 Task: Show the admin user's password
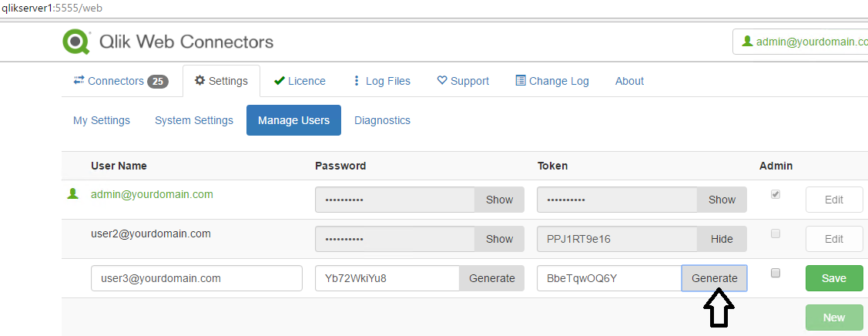pos(499,200)
